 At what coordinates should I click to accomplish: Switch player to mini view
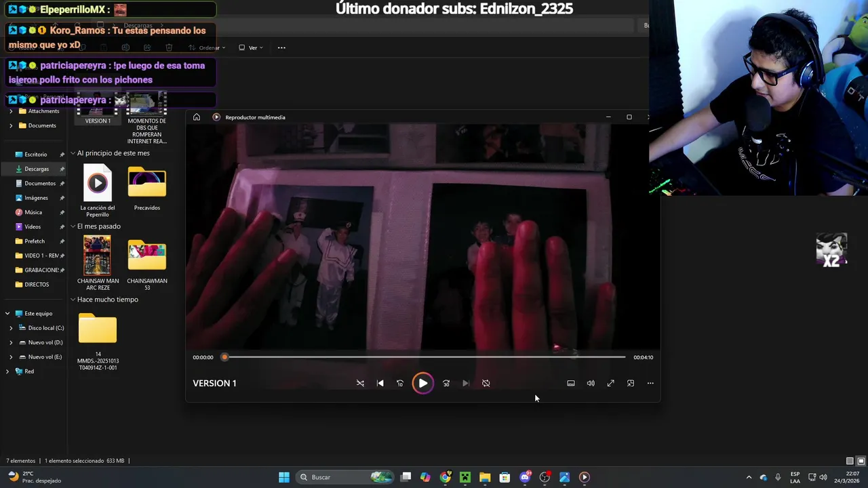(x=631, y=384)
